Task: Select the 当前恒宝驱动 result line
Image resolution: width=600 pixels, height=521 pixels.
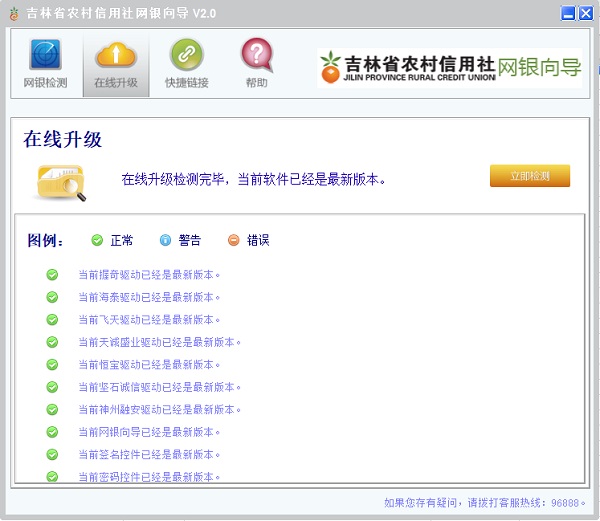Action: tap(149, 365)
